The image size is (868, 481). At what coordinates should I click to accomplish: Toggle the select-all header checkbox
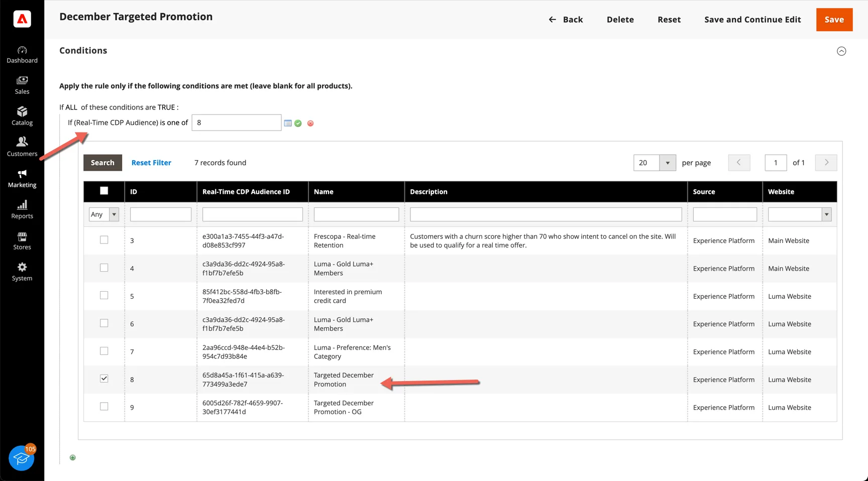[x=104, y=191]
